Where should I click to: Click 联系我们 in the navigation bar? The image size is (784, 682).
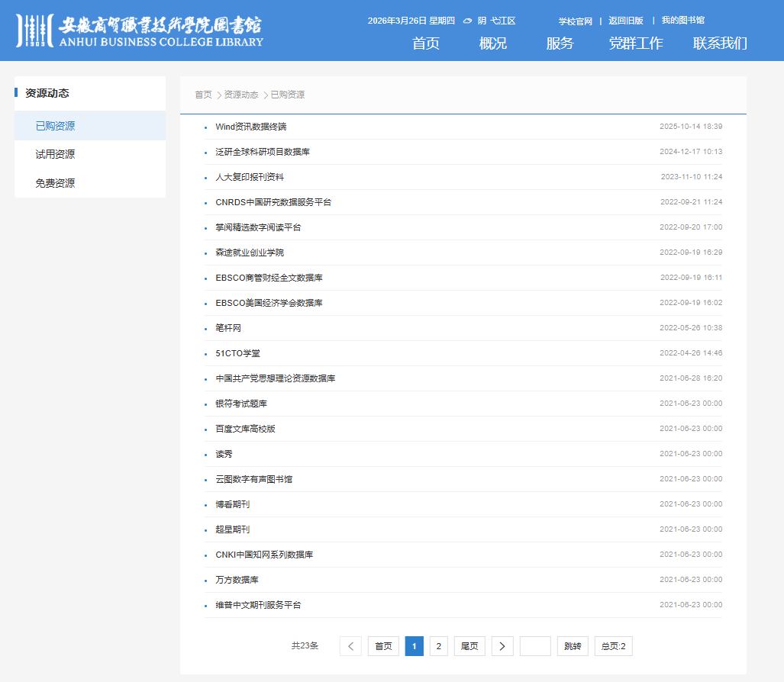coord(719,43)
